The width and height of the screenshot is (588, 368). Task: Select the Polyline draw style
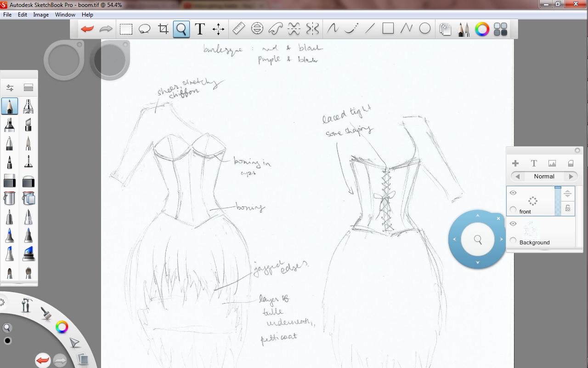(x=407, y=29)
